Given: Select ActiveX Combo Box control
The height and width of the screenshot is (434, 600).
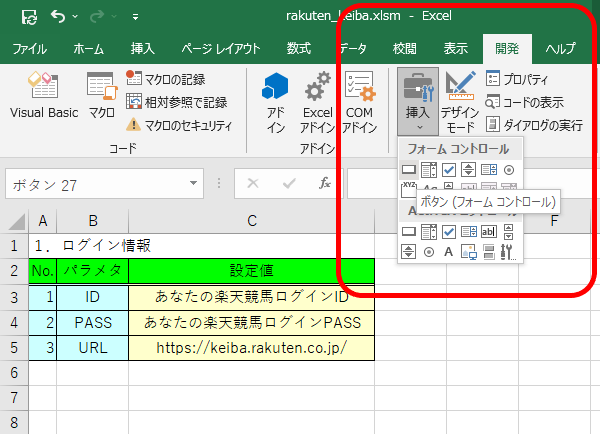Looking at the screenshot, I should pyautogui.click(x=429, y=232).
